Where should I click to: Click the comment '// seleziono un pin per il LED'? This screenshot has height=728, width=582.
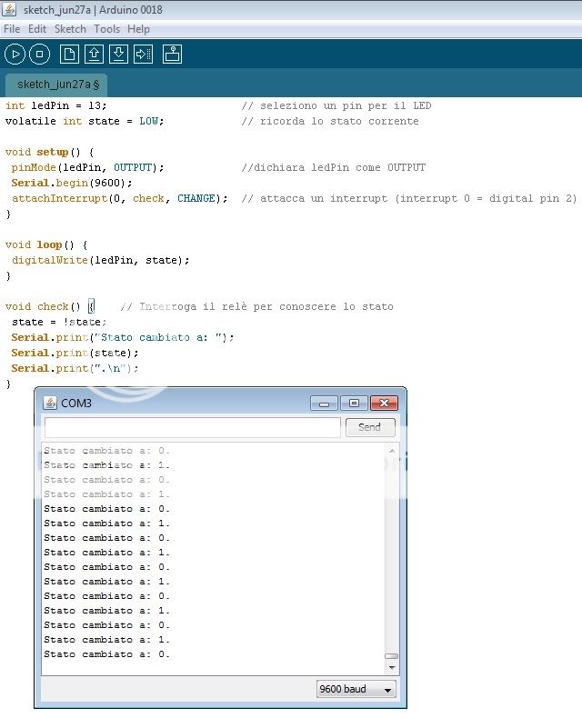coord(336,105)
